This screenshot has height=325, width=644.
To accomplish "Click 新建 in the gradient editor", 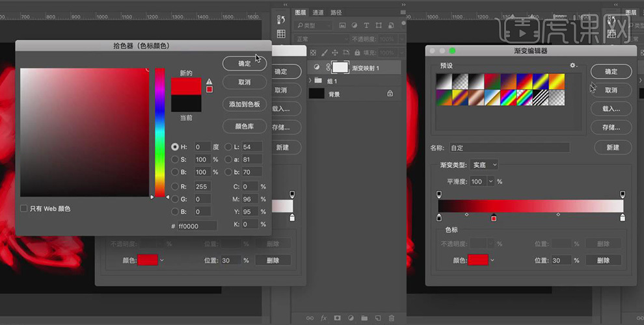I will coord(613,148).
